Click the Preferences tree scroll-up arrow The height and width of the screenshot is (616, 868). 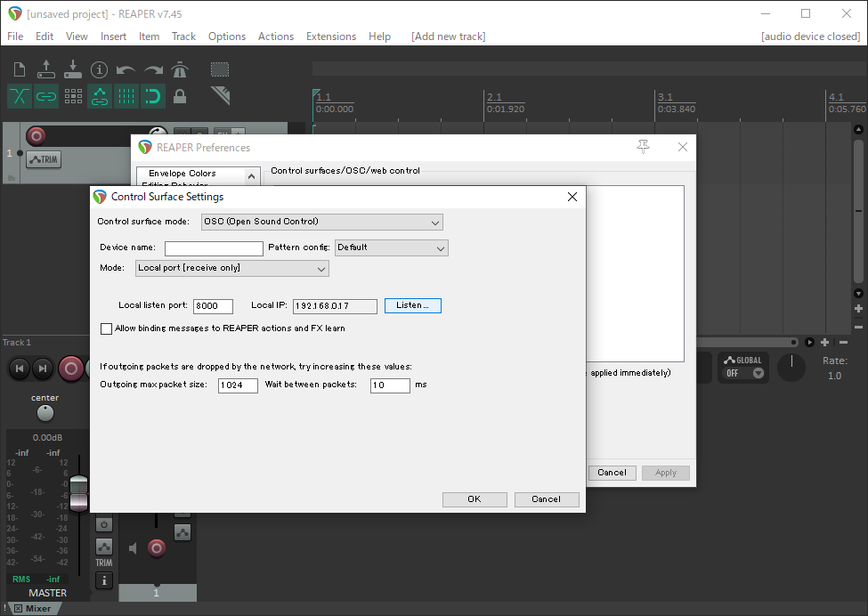251,176
